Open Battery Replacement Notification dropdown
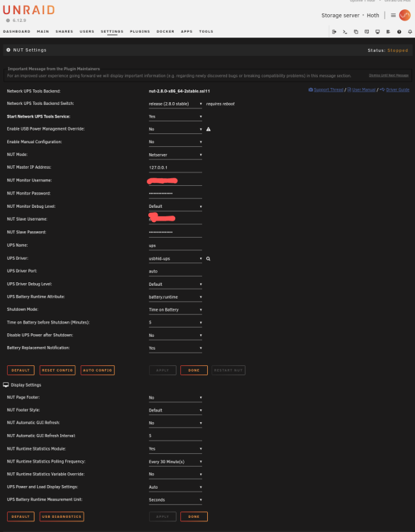Viewport: 415px width, 532px height. click(x=175, y=348)
